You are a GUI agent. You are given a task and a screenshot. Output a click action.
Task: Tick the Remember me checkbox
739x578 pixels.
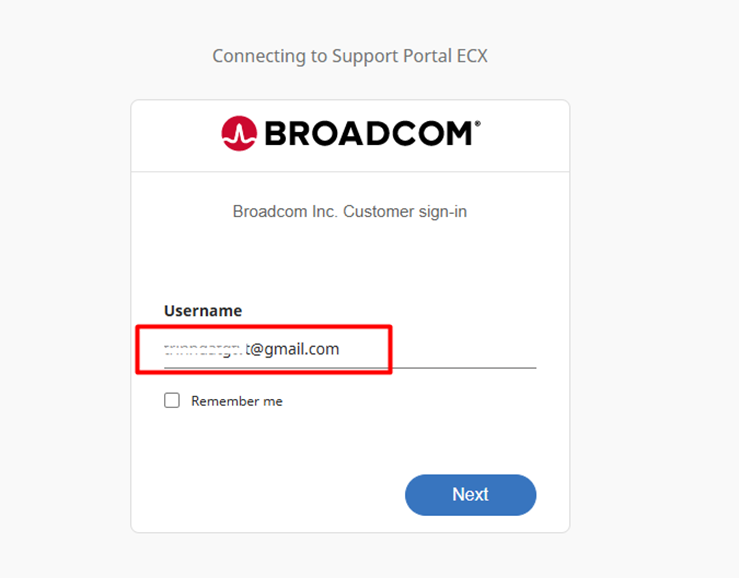[x=172, y=400]
